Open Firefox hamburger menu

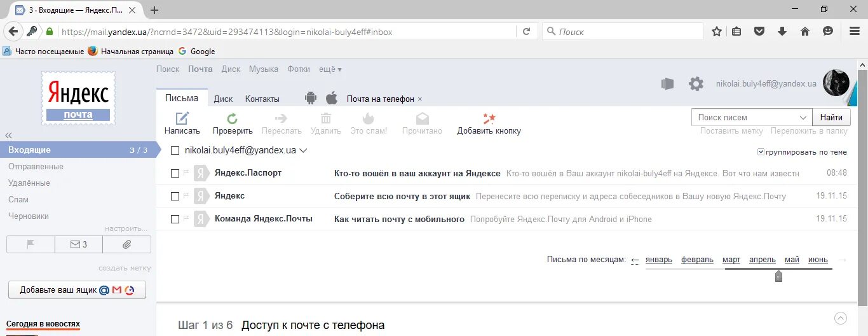coord(855,31)
